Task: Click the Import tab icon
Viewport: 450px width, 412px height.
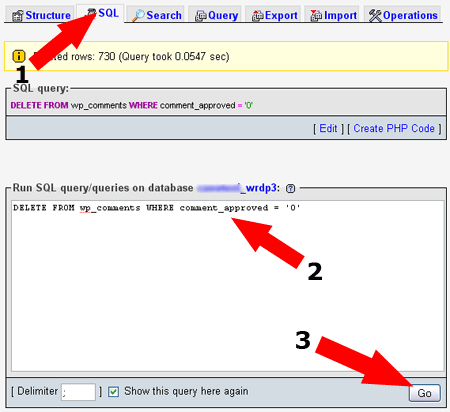Action: click(x=316, y=16)
